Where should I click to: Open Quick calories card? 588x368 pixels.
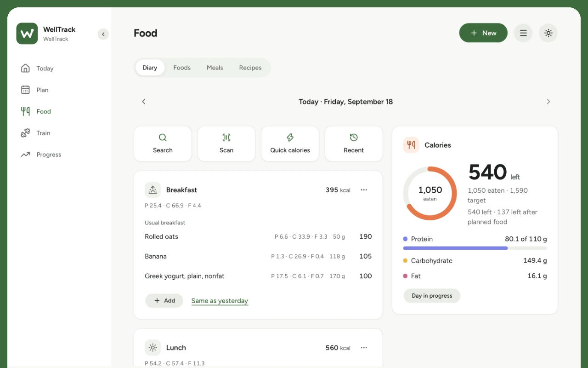click(290, 144)
